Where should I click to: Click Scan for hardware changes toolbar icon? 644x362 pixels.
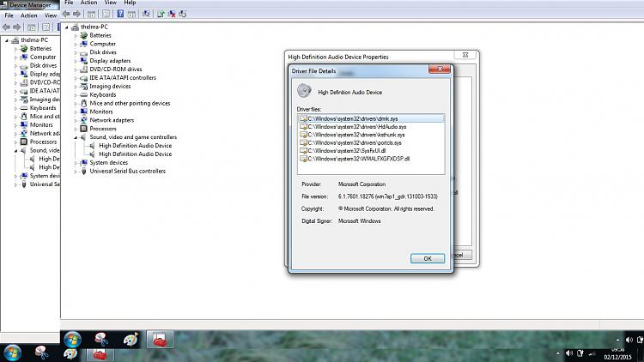tap(146, 14)
